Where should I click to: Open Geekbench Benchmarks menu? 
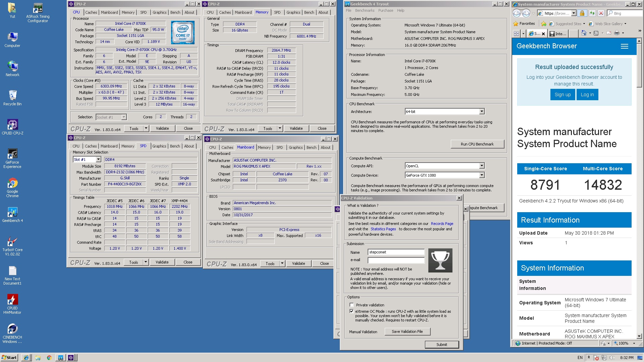click(x=365, y=10)
